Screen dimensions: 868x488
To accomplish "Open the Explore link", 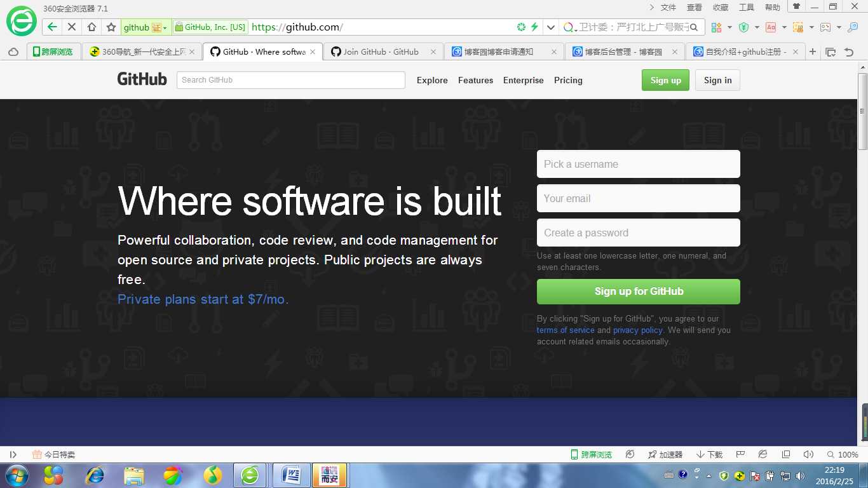I will click(x=432, y=80).
